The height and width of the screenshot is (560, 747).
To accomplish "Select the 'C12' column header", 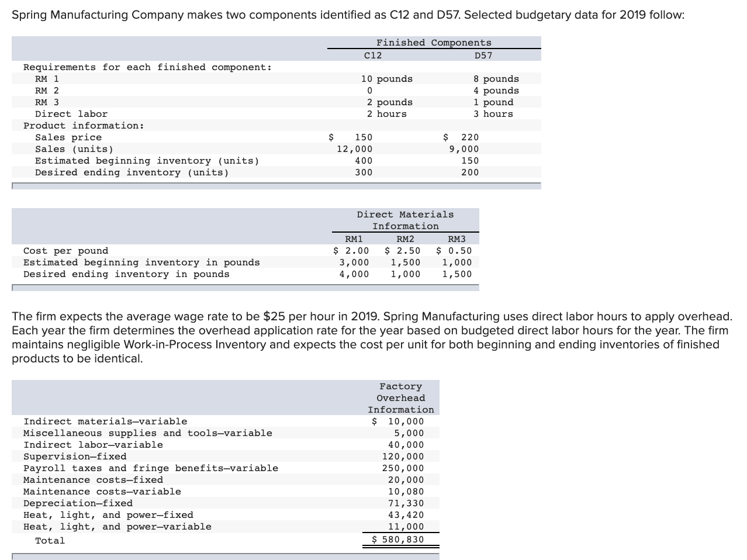I will 372,56.
